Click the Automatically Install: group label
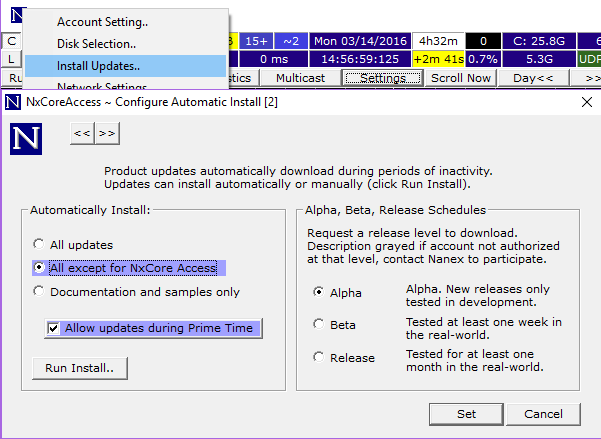This screenshot has width=601, height=439. (90, 210)
